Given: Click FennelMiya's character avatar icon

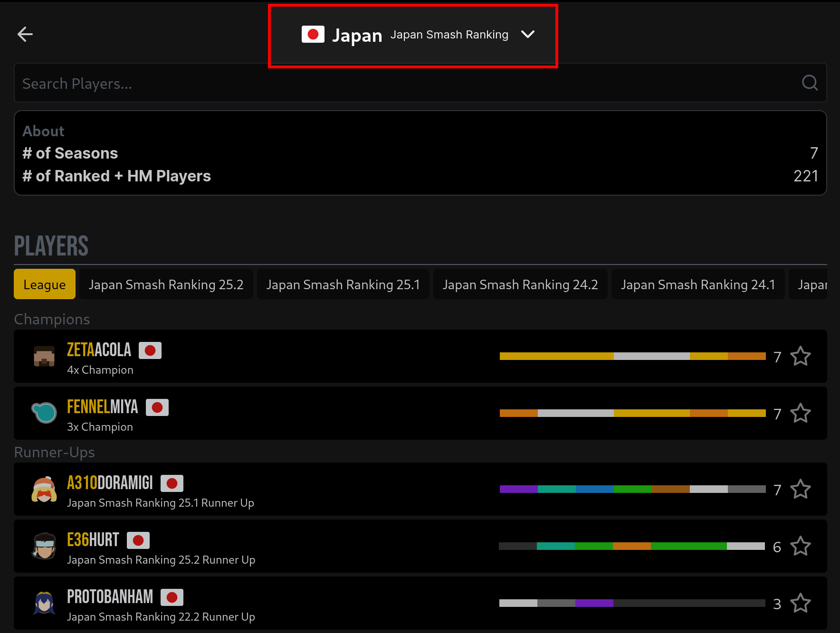Looking at the screenshot, I should point(44,413).
